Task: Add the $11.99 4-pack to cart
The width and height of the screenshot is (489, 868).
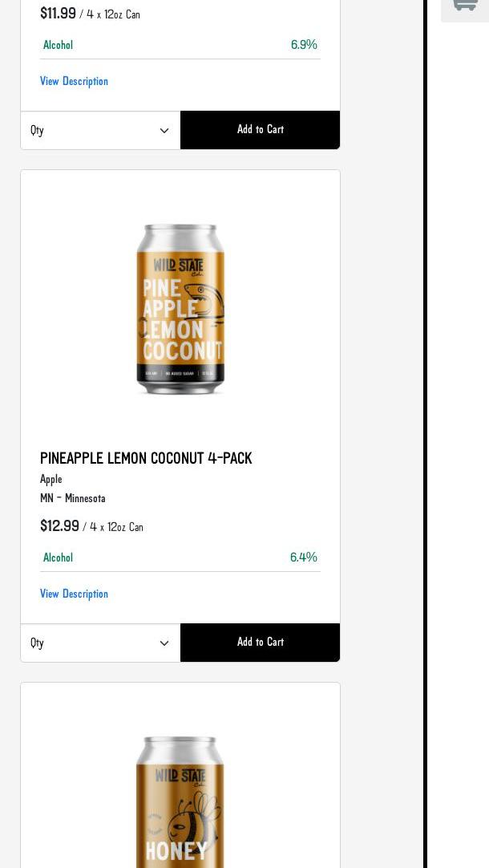Action: pyautogui.click(x=260, y=130)
